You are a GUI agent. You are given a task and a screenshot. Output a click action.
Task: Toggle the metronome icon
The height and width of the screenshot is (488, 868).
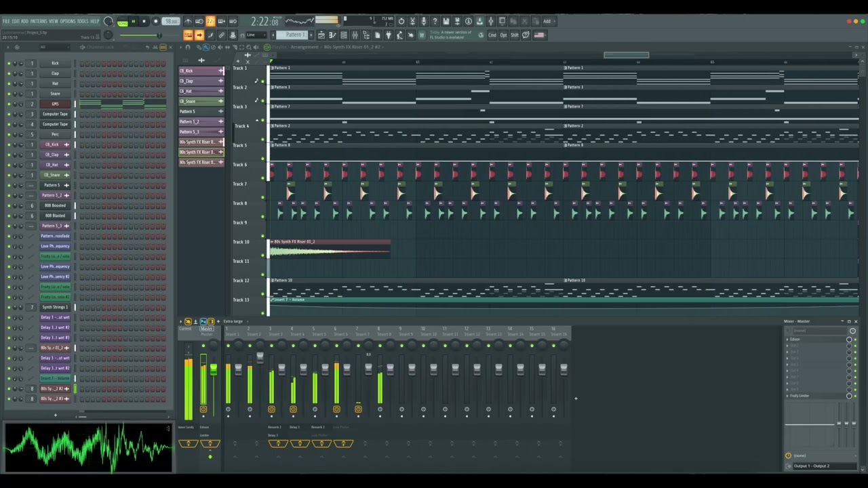coord(188,21)
